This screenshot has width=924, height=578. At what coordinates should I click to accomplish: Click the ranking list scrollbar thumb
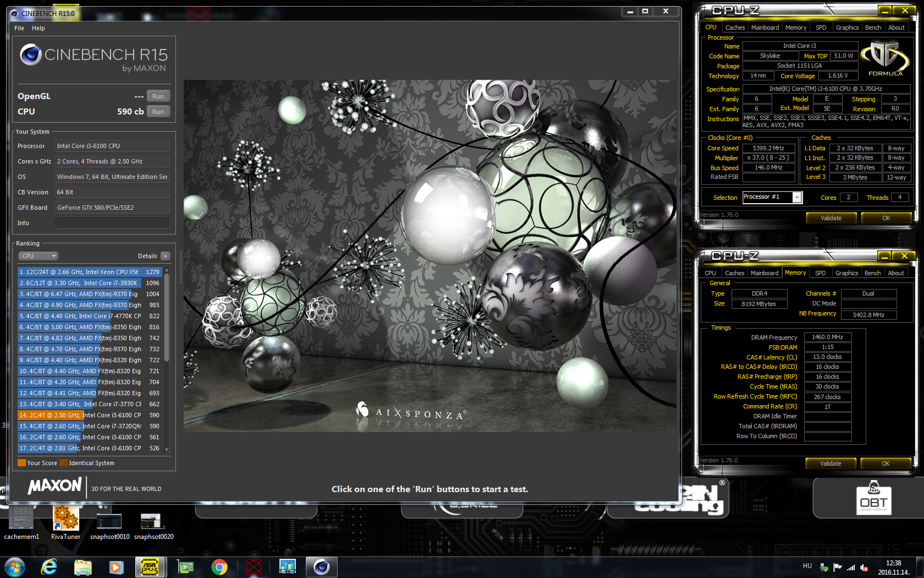pyautogui.click(x=167, y=318)
